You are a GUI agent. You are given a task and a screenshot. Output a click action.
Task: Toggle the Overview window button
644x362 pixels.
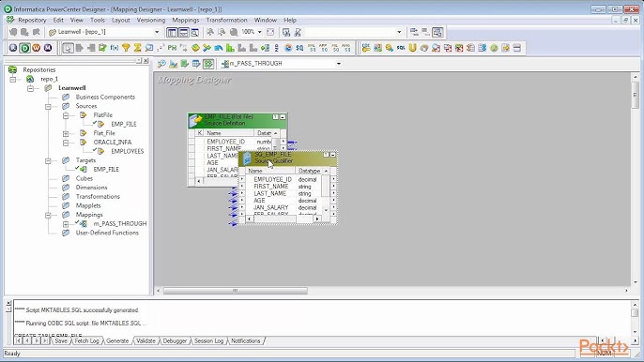click(x=194, y=32)
